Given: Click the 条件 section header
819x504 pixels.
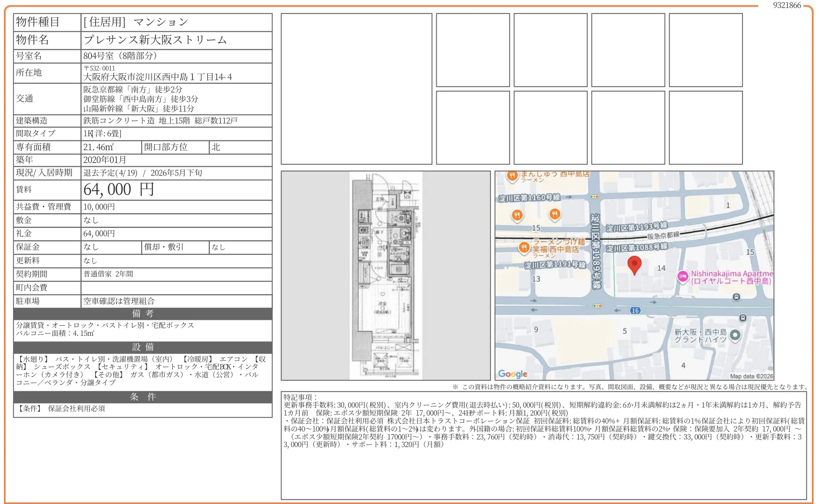Looking at the screenshot, I should [143, 397].
